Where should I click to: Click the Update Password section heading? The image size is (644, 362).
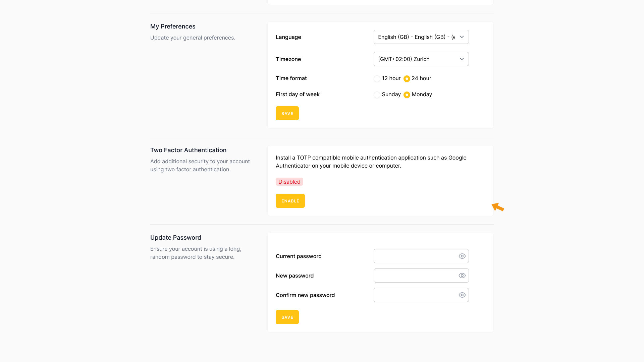(x=175, y=238)
